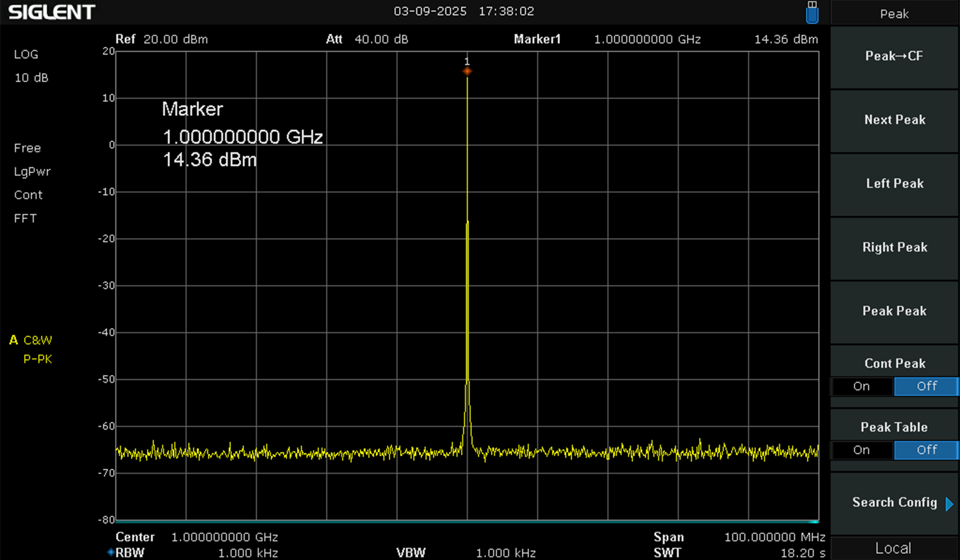Click trace A C&W indicator

coord(31,340)
